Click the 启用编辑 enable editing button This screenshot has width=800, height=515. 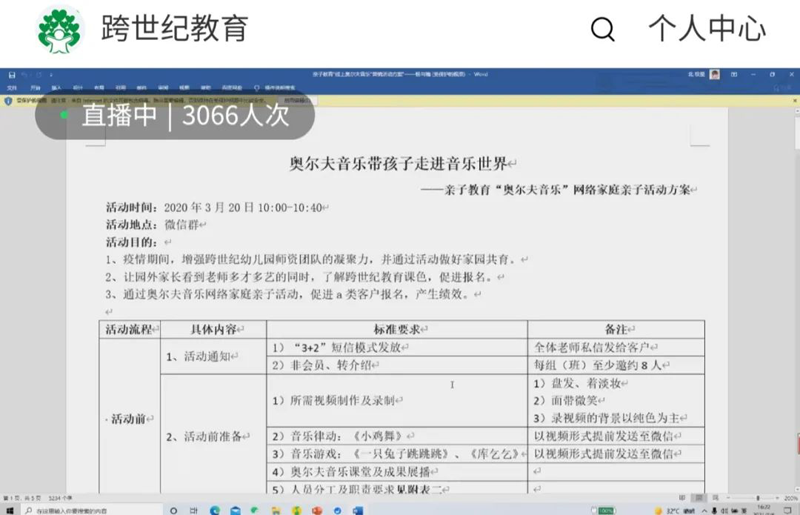pyautogui.click(x=297, y=101)
